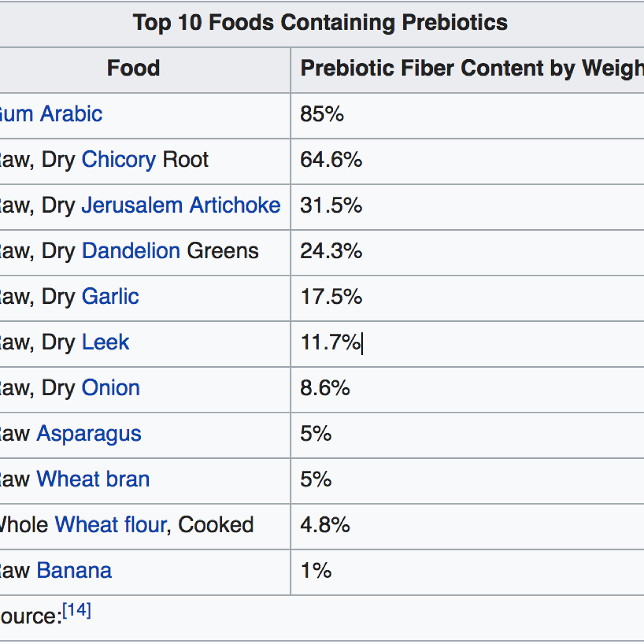
Task: Click the table title about Prebiotics
Action: (320, 23)
